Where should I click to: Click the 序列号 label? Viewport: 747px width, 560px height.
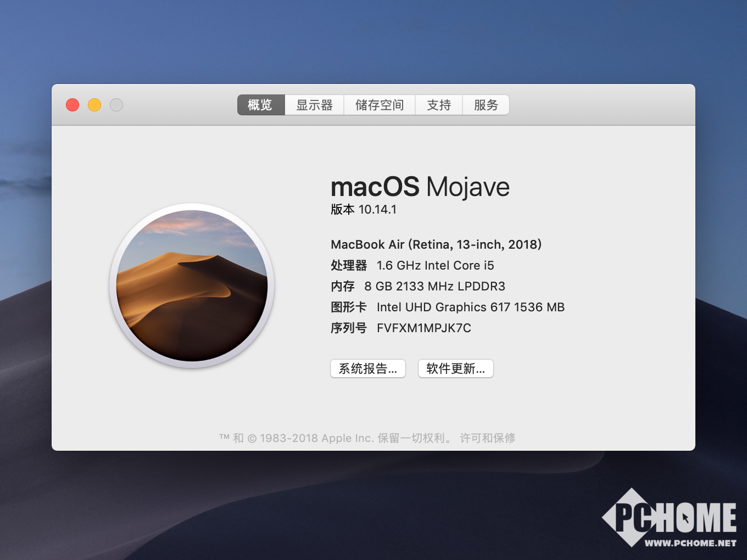coord(349,328)
